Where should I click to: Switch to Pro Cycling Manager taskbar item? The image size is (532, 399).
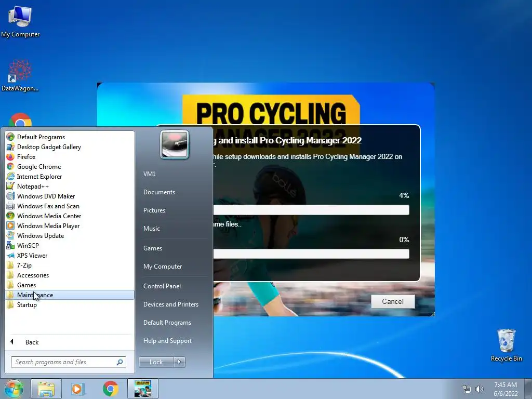[143, 389]
